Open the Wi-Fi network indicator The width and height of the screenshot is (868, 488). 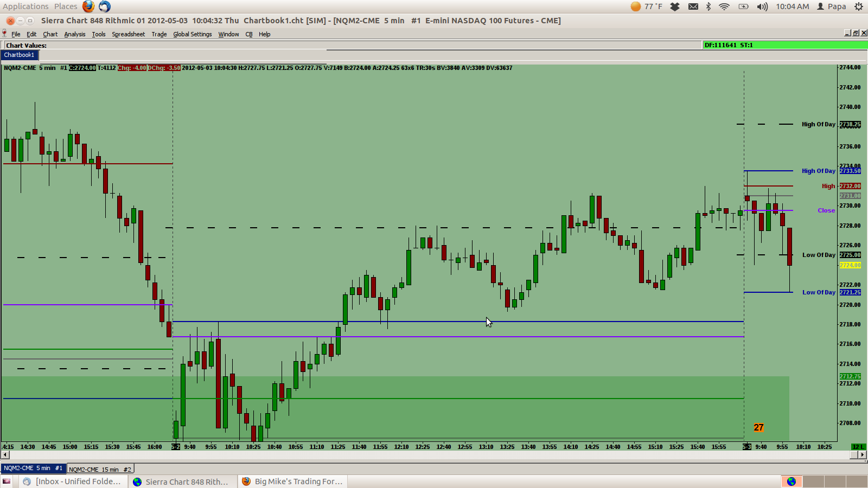(x=724, y=7)
